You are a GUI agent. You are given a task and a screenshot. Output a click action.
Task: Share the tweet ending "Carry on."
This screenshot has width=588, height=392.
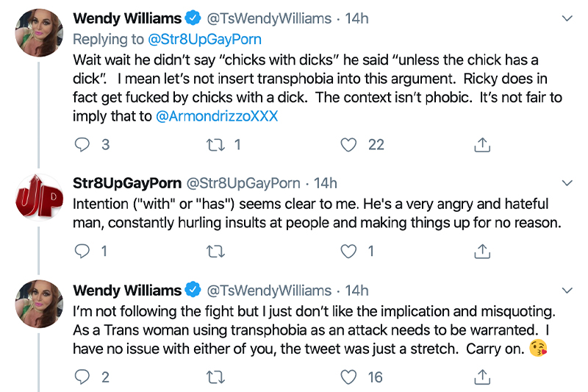481,377
